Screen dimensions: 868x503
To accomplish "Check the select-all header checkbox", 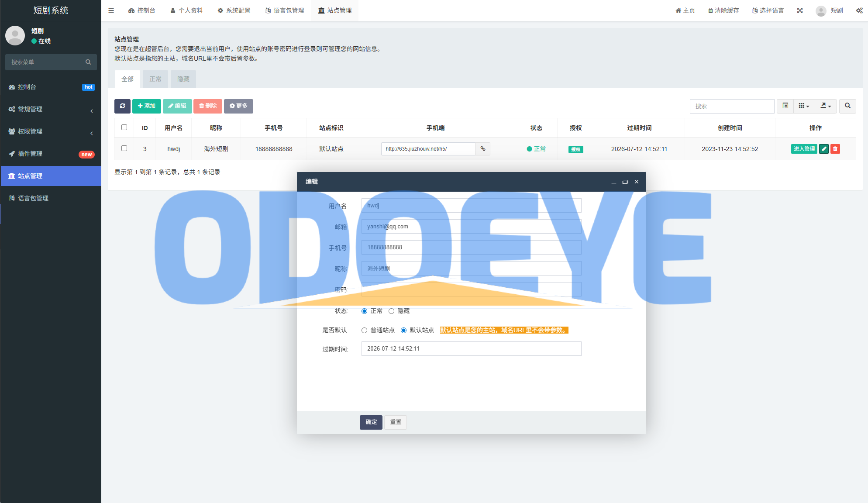I will 124,127.
